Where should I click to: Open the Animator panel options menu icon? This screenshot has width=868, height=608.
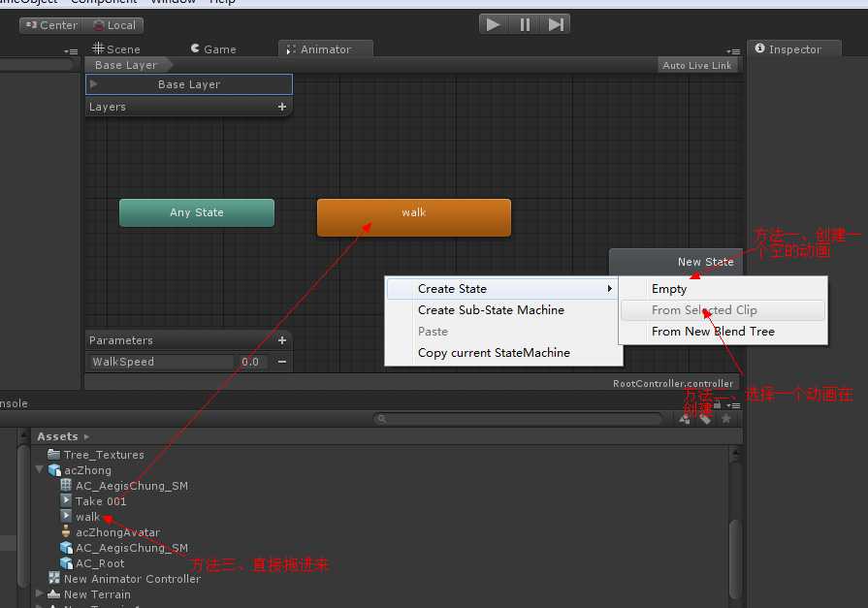tap(733, 51)
